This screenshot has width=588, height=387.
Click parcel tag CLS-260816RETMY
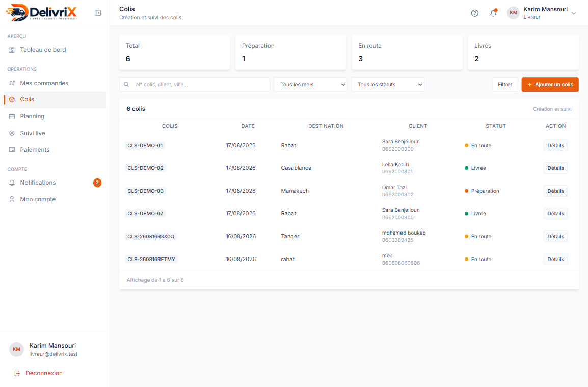click(x=151, y=260)
